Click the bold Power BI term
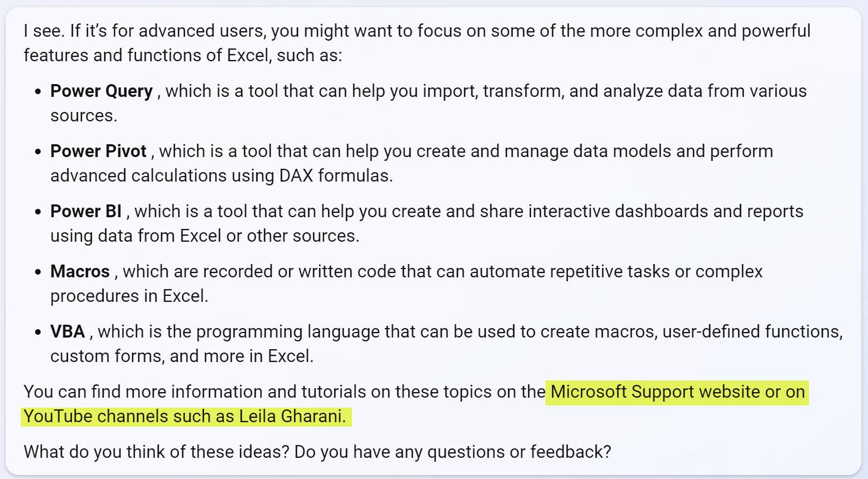Viewport: 868px width, 479px height. click(x=86, y=211)
